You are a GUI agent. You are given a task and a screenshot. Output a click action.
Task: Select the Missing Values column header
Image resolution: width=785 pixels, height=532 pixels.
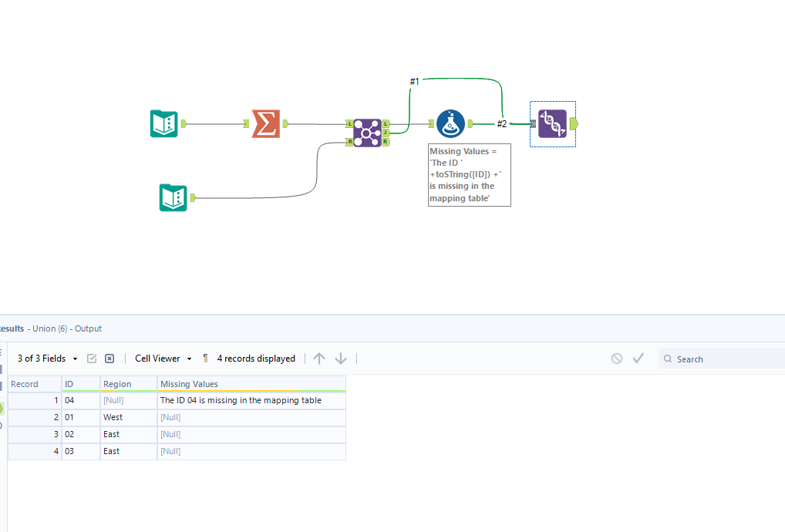(x=193, y=384)
